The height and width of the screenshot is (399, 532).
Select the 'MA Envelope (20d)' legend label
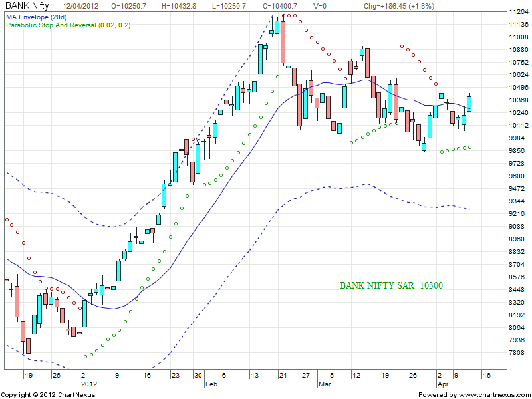click(37, 17)
